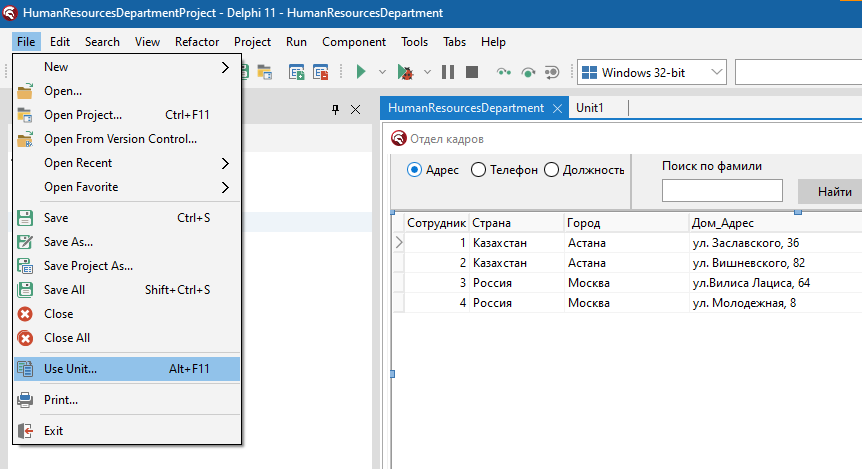Open the View menu
The width and height of the screenshot is (862, 469).
tap(147, 42)
